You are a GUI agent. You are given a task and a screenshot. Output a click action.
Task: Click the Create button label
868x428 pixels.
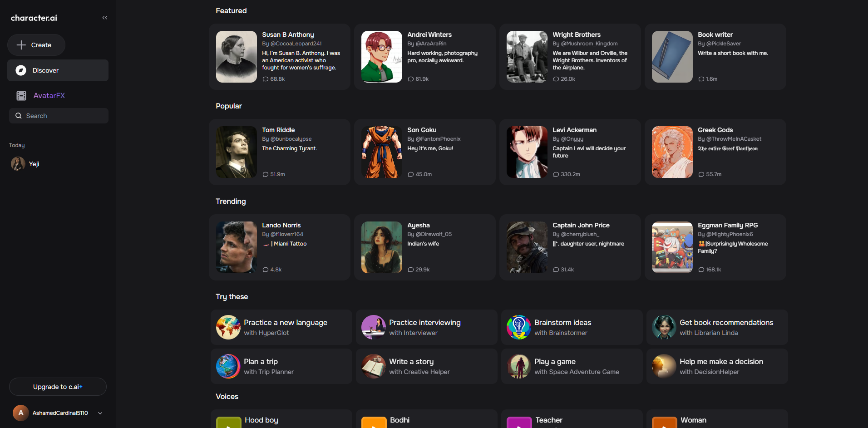pyautogui.click(x=41, y=45)
